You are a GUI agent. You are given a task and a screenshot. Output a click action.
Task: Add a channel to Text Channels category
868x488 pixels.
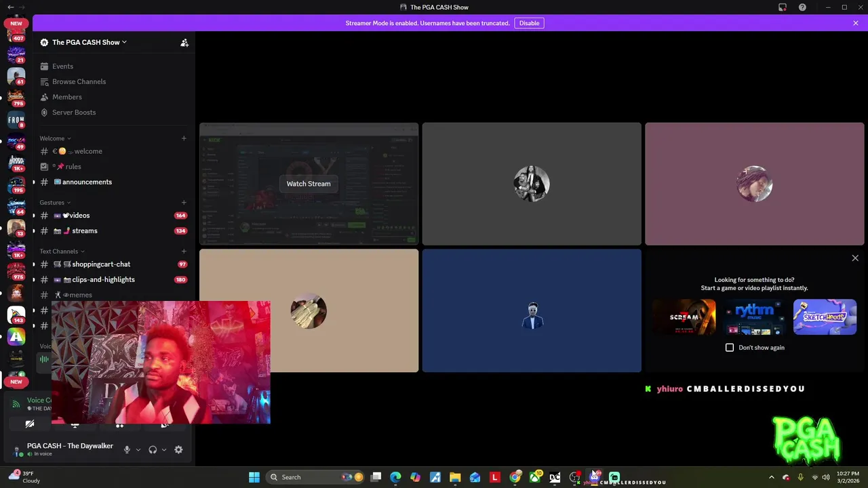pyautogui.click(x=184, y=251)
